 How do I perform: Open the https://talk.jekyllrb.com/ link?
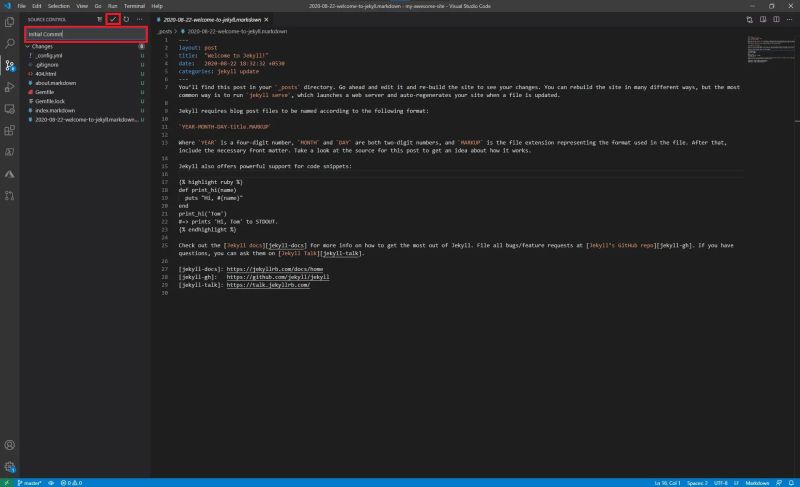[x=268, y=285]
